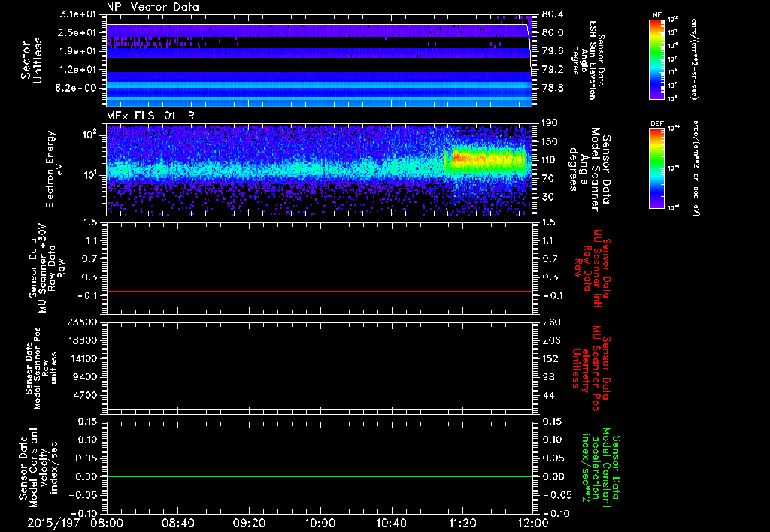Click the 09:20 time axis label

tap(250, 522)
